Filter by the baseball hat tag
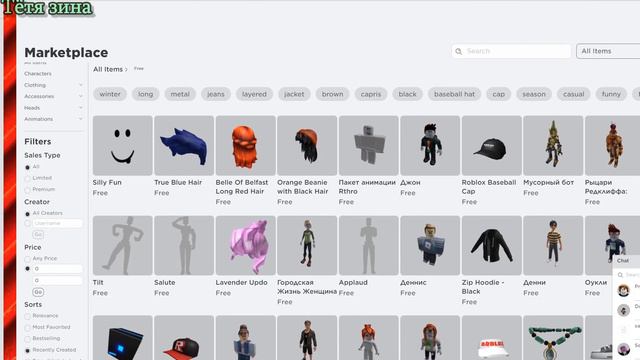Viewport: 640px width, 360px height. (x=454, y=94)
